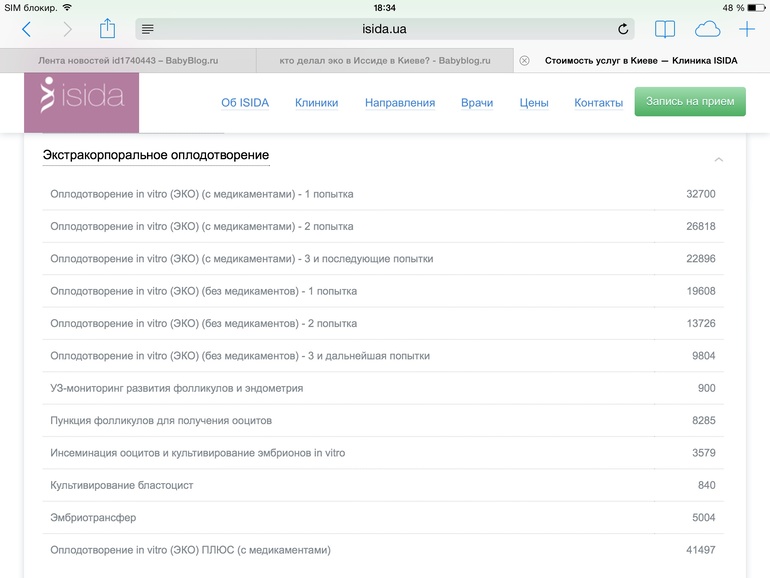770x578 pixels.
Task: Reload the page with refresh icon
Action: (623, 29)
